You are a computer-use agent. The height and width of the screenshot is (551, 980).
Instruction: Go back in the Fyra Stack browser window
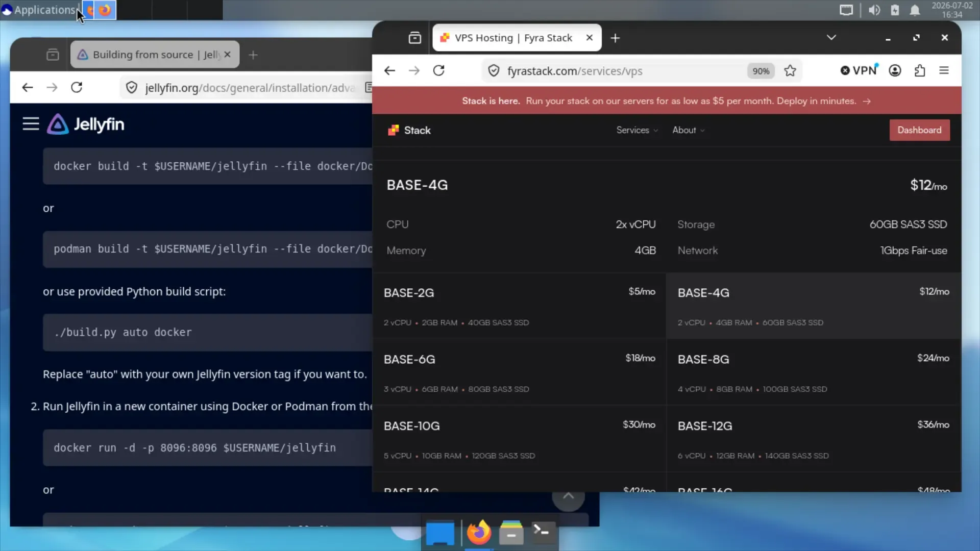pos(389,71)
